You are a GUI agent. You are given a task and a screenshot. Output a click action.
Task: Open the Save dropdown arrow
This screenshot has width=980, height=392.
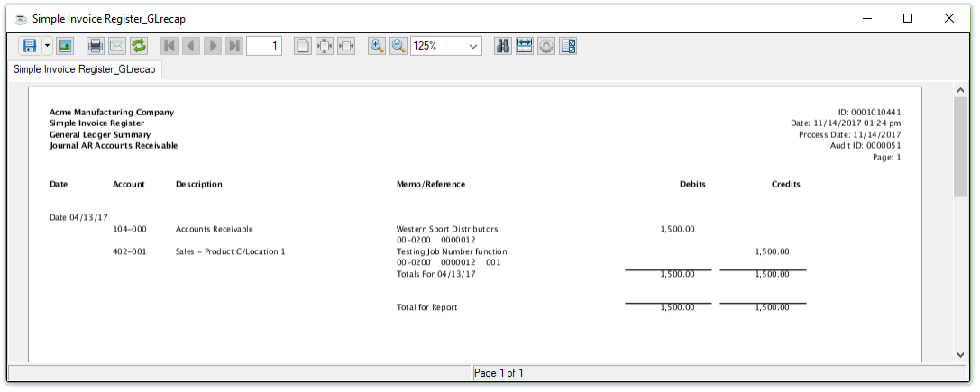[47, 46]
